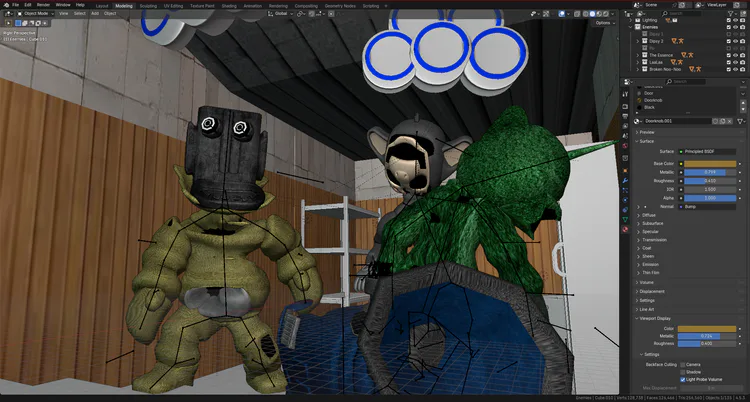
Task: Open the Output properties tab icon
Action: pyautogui.click(x=625, y=116)
